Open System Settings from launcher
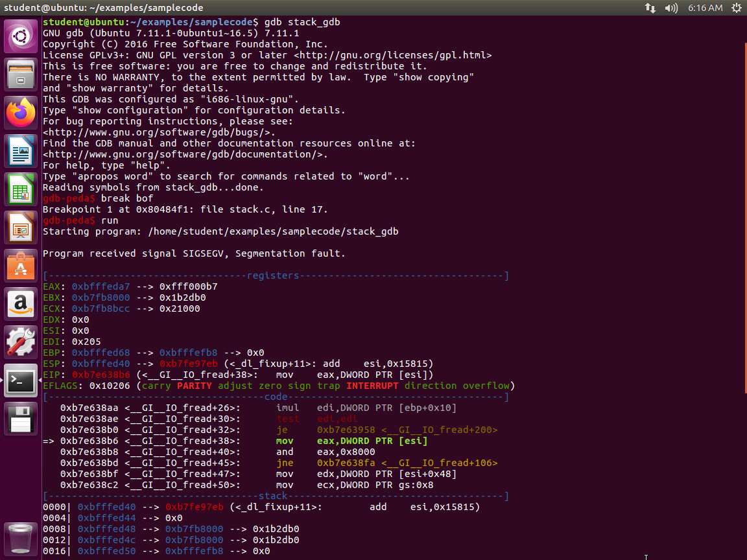Screen dimensions: 747x560 pyautogui.click(x=21, y=342)
